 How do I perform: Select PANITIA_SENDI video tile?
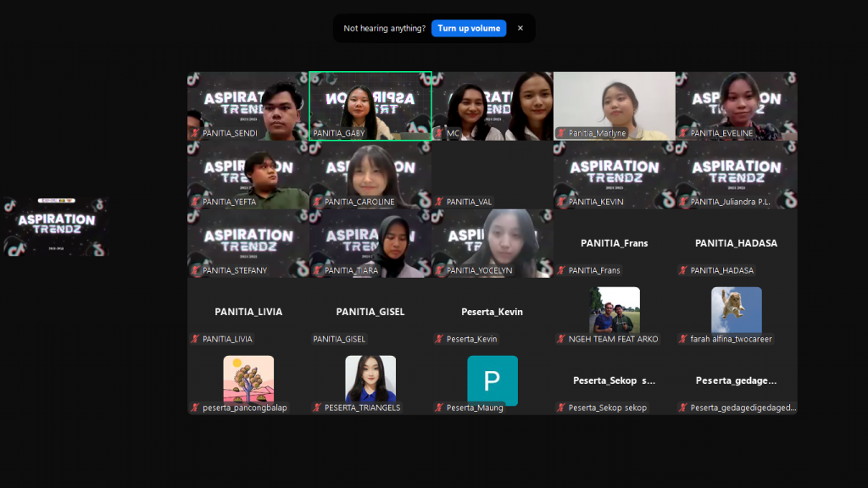pos(248,106)
